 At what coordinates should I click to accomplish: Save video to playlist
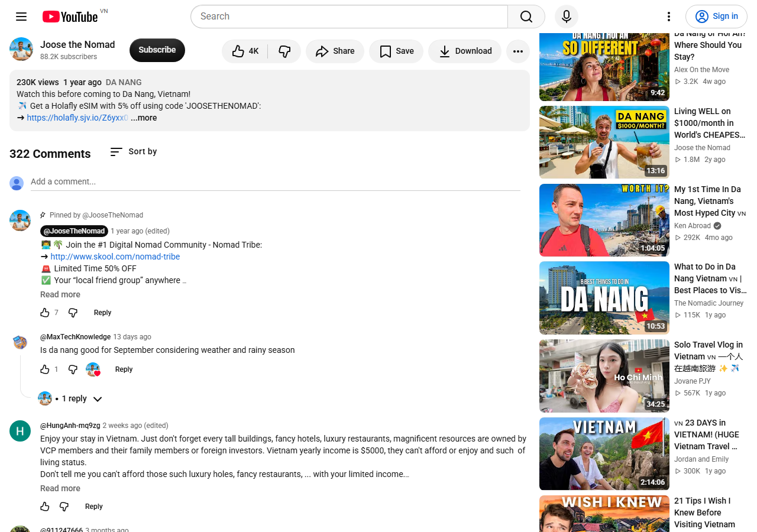396,51
